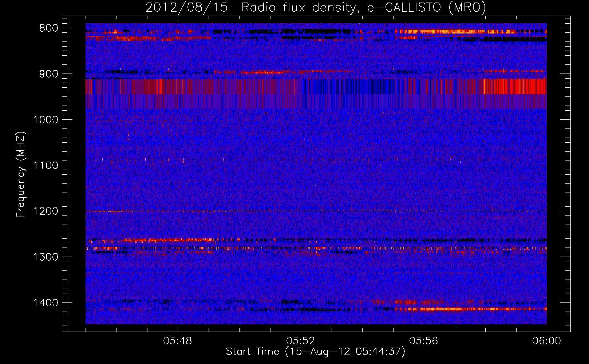589x364 pixels.
Task: Click the 05:48 time tick label
Action: pyautogui.click(x=178, y=341)
